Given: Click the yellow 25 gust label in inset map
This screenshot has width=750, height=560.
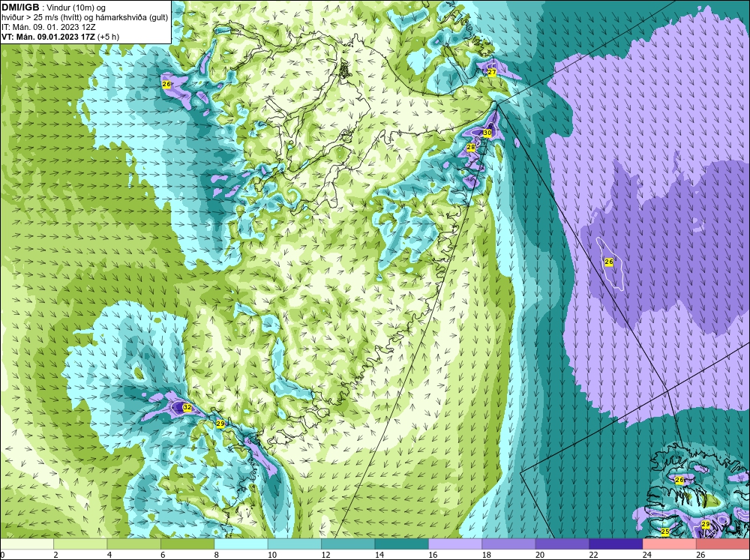Looking at the screenshot, I should click(x=664, y=532).
